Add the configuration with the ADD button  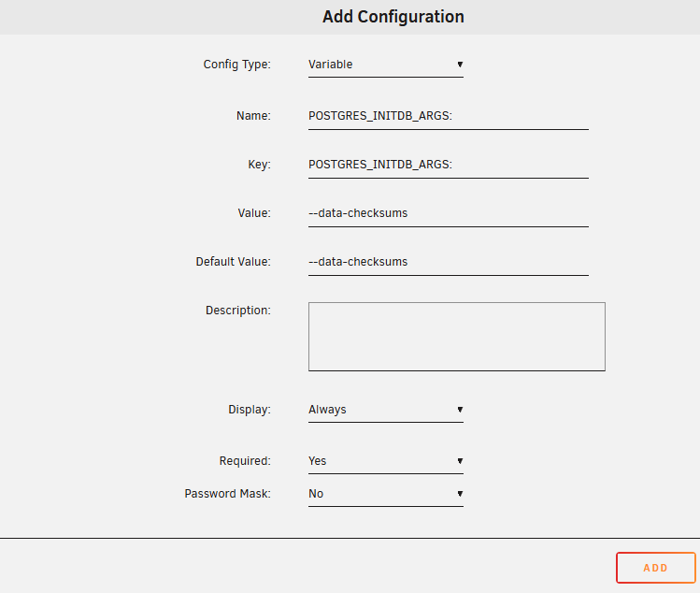(x=655, y=568)
